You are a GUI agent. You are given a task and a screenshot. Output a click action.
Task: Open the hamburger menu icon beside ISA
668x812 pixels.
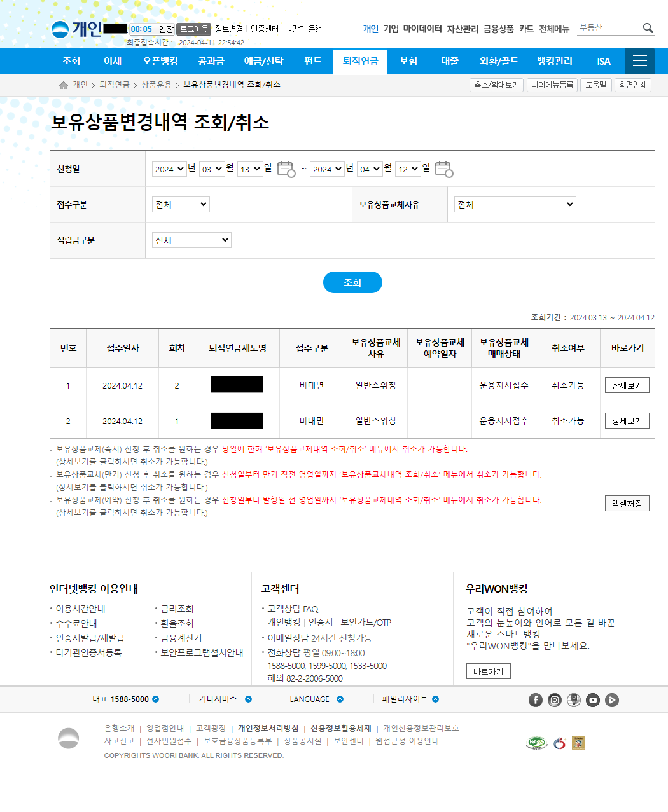click(x=639, y=61)
